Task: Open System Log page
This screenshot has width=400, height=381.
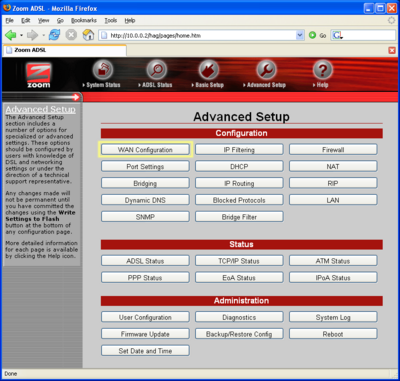Action: click(333, 317)
